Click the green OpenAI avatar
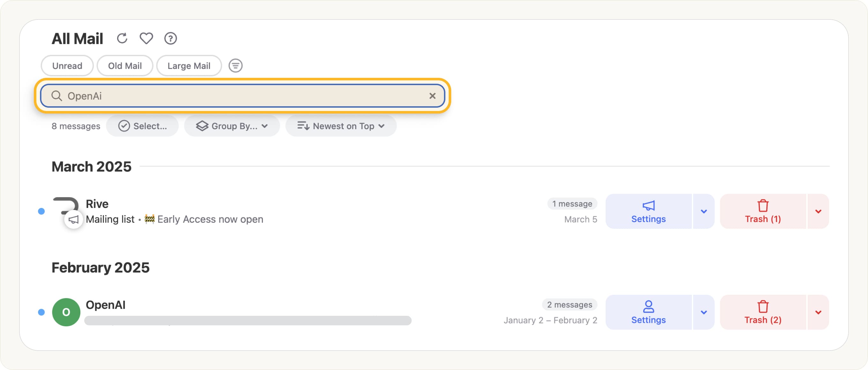 pyautogui.click(x=66, y=312)
